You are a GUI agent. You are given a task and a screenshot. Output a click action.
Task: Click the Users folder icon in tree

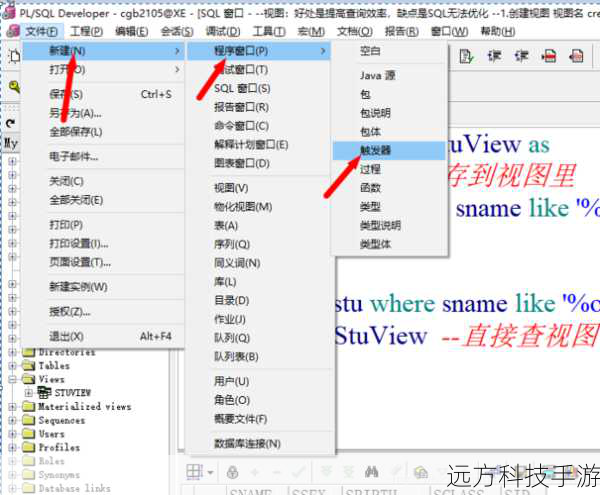pyautogui.click(x=29, y=434)
